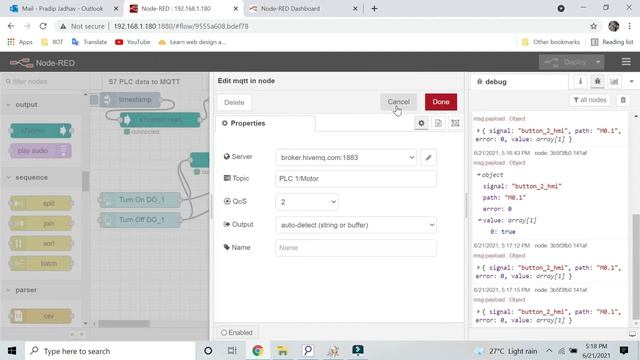Viewport: 640px width, 360px height.
Task: Open the sidebar tabs dropdown arrow
Action: pyautogui.click(x=631, y=82)
